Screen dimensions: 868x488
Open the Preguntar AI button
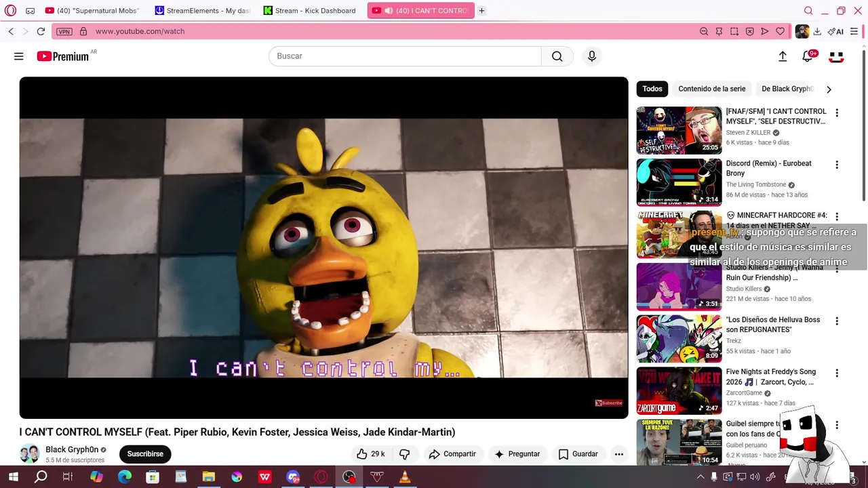517,454
